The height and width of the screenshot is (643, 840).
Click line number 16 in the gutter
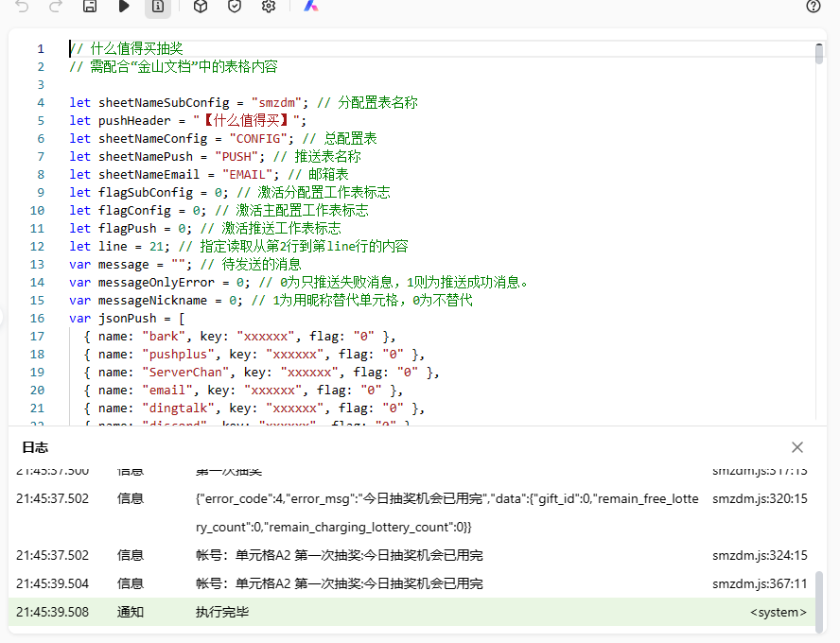38,319
